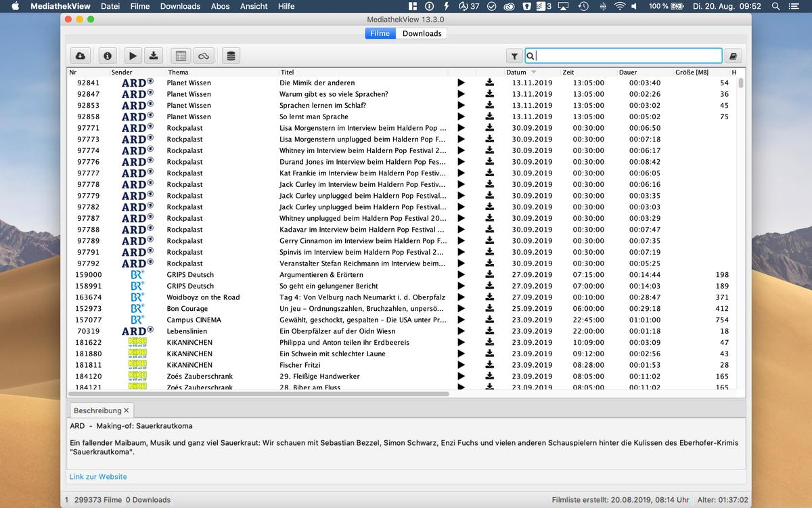Play 'So lernt man Sprache' film
The height and width of the screenshot is (508, 812).
point(461,117)
